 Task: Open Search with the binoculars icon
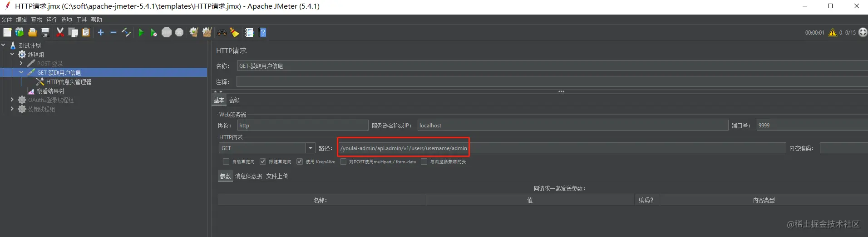coord(222,32)
